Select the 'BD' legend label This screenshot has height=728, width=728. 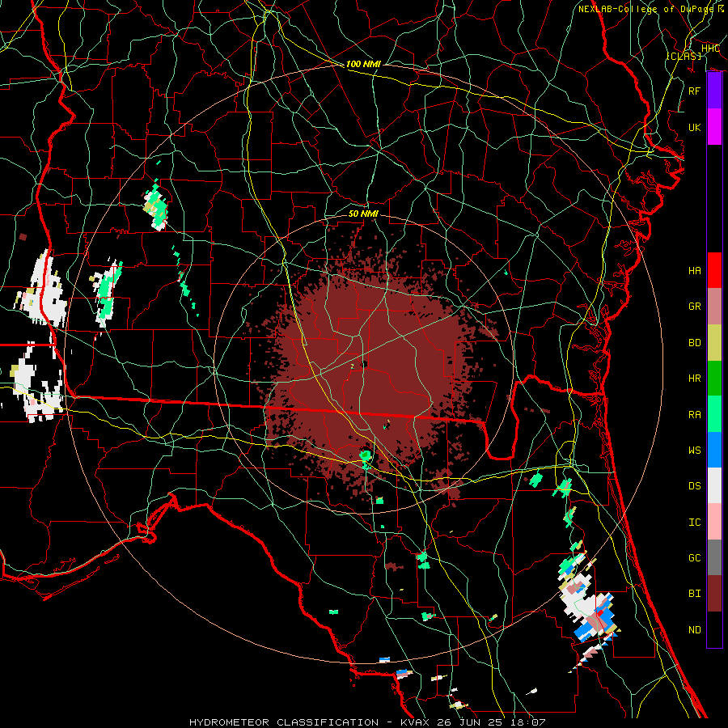point(695,343)
